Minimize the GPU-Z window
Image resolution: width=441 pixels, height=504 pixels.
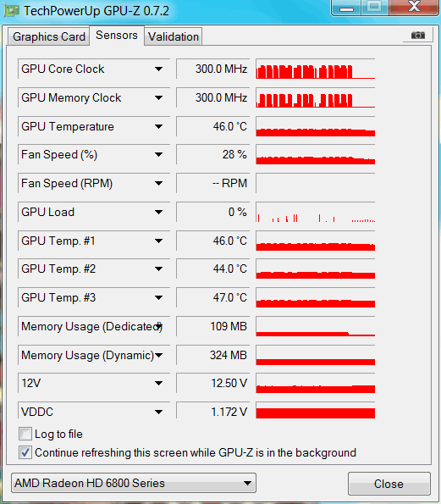346,8
